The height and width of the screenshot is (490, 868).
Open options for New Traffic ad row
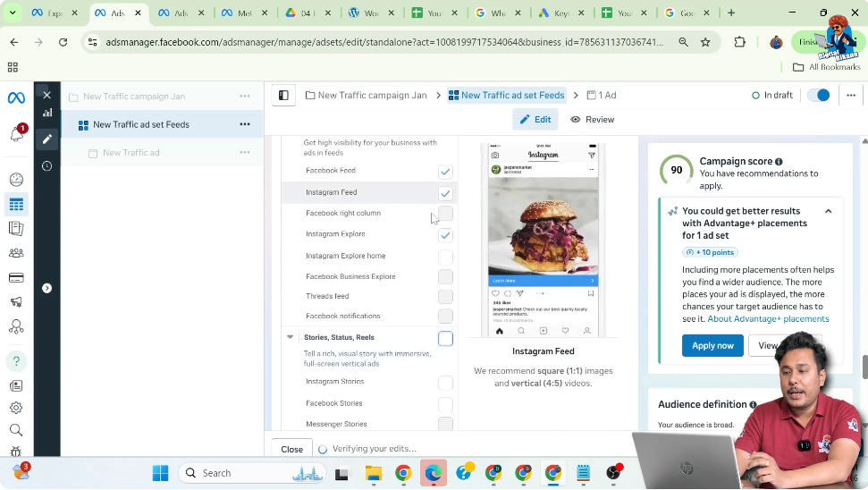[245, 152]
